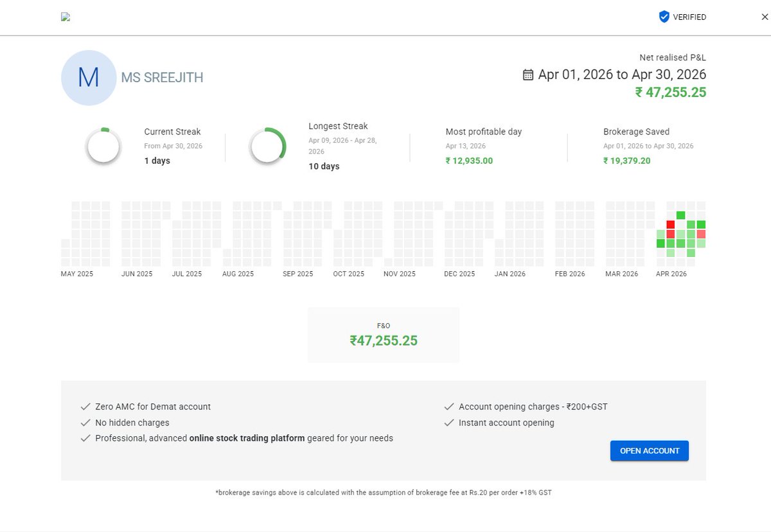Viewport: 771px width, 532px height.
Task: Click the MS SREEJITH account name
Action: (x=162, y=78)
